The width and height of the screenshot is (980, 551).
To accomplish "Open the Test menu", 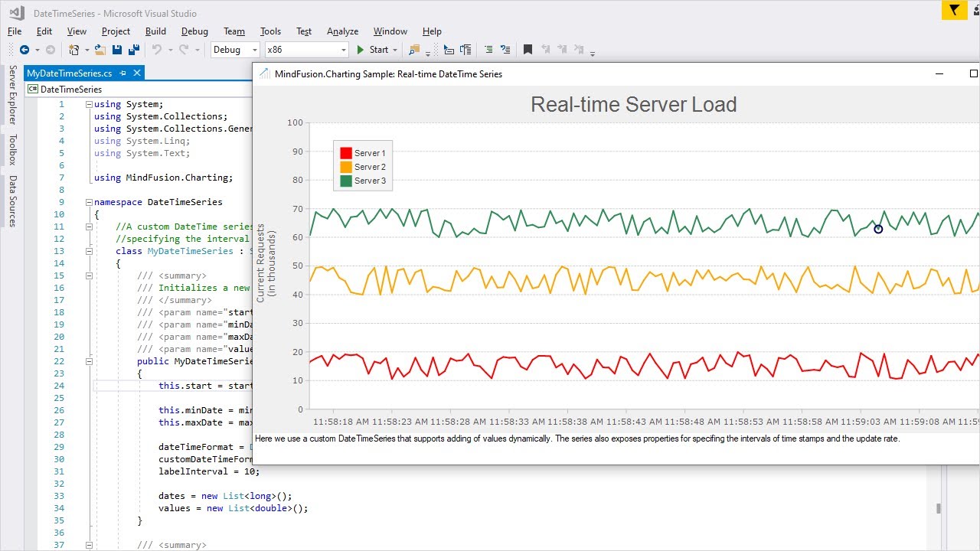I will pyautogui.click(x=304, y=31).
